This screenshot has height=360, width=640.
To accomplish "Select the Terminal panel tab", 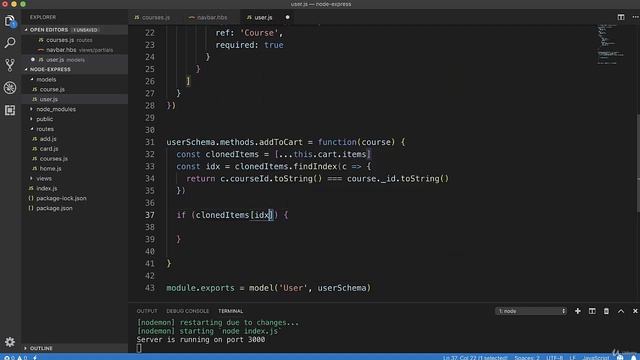I will click(230, 311).
